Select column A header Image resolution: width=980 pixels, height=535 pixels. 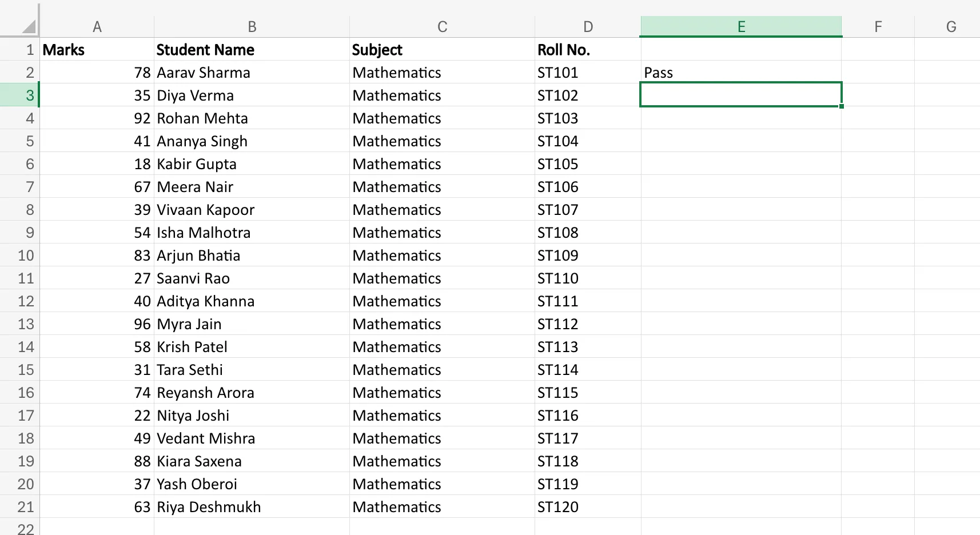pyautogui.click(x=97, y=26)
